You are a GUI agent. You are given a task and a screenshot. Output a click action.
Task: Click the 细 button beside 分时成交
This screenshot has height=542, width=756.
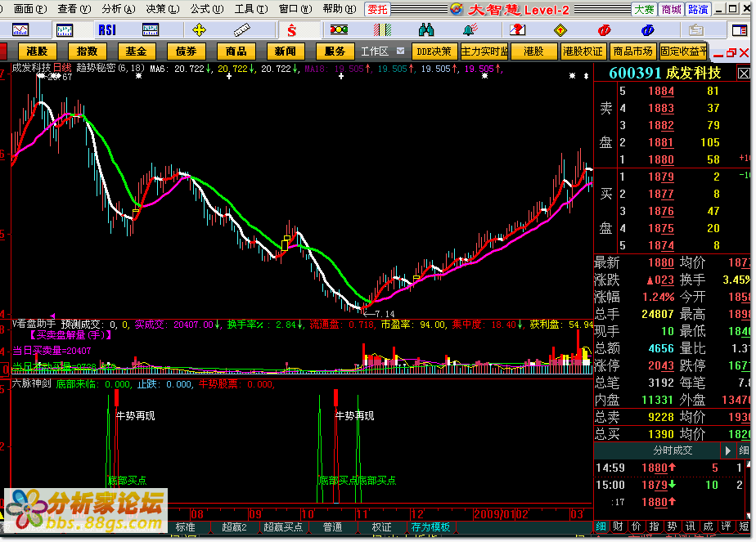[744, 450]
